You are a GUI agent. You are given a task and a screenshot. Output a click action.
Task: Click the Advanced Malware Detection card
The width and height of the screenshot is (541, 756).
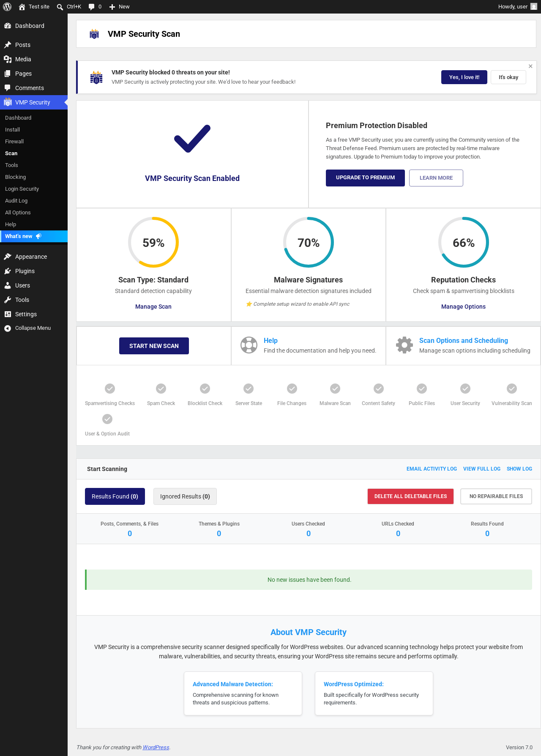tap(243, 693)
